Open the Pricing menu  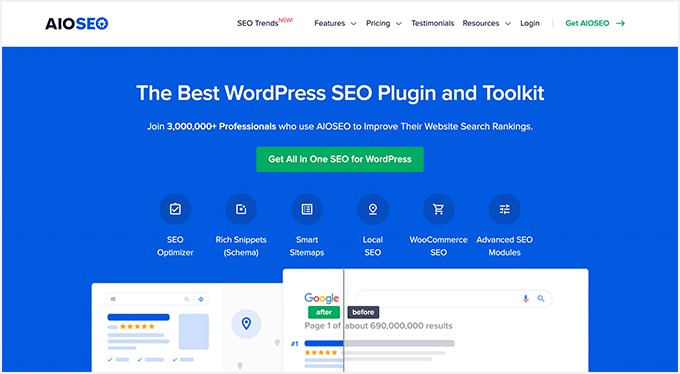[378, 23]
